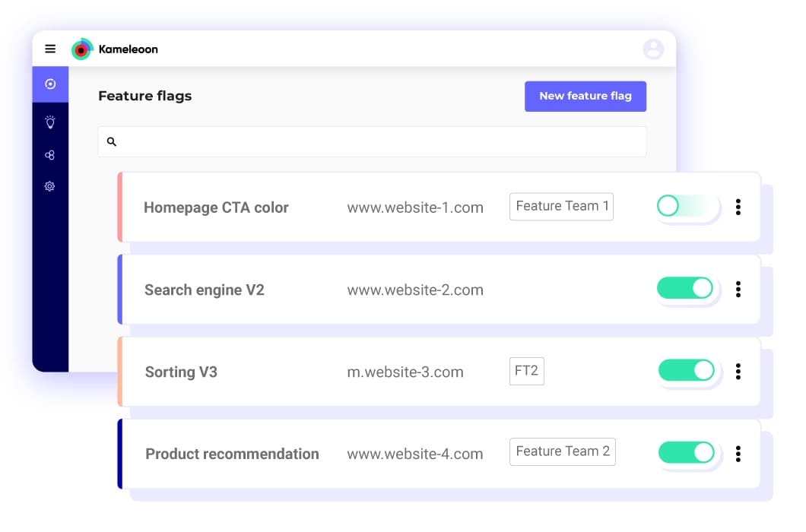Open the settings gear in sidebar
The width and height of the screenshot is (806, 532).
pyautogui.click(x=50, y=186)
